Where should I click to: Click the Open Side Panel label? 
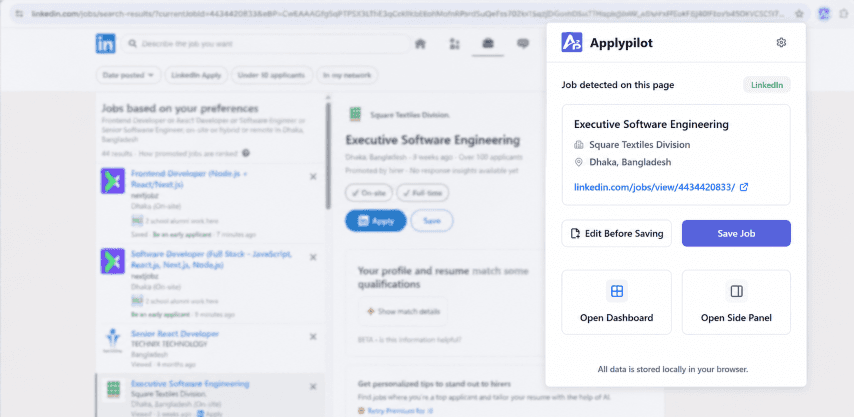[x=736, y=318]
